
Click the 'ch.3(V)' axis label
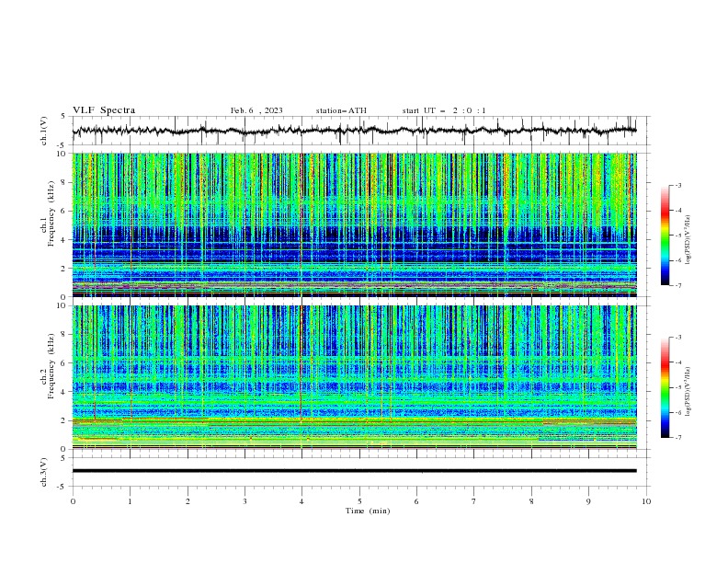point(44,472)
